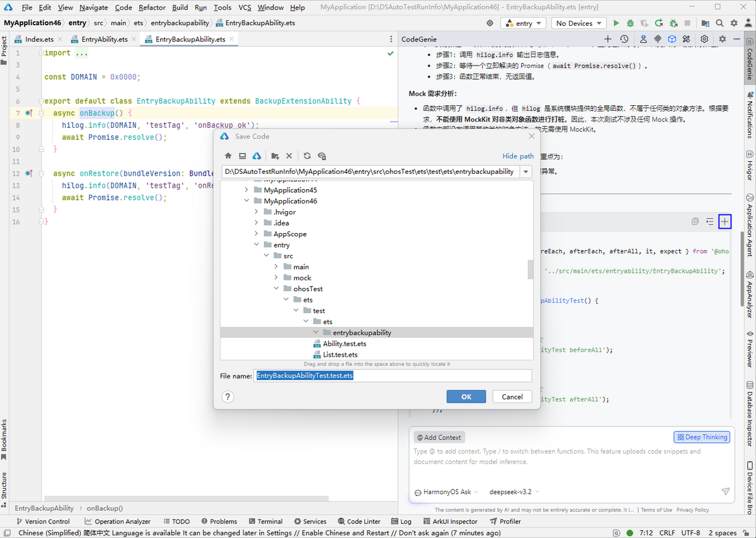Open the Refactor menu

(x=152, y=8)
